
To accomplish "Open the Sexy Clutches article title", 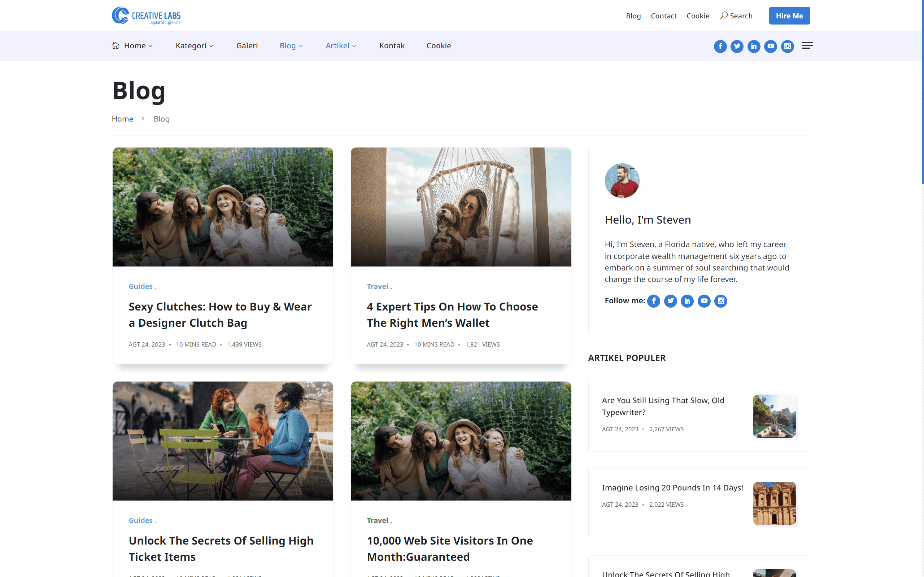I will (220, 314).
